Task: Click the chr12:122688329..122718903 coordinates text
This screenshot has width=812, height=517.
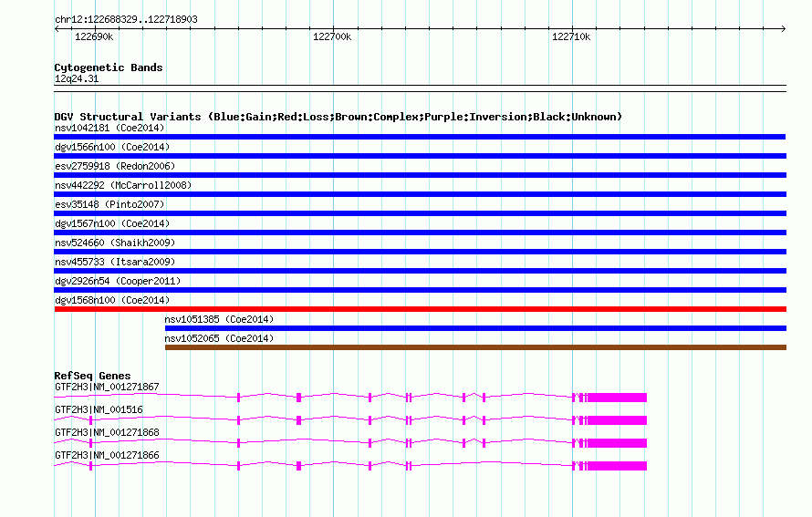Action: click(x=126, y=20)
